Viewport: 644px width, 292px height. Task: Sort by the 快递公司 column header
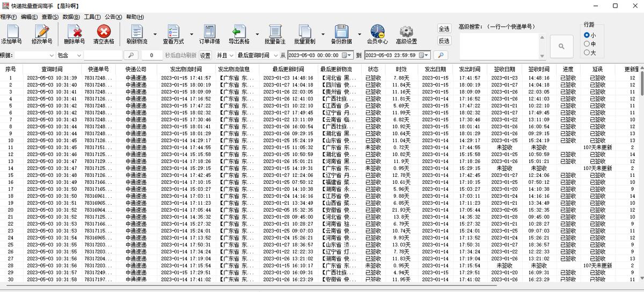point(136,70)
